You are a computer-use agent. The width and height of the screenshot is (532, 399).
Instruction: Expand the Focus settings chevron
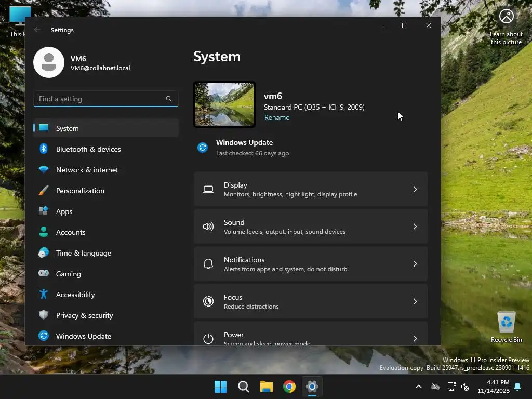[415, 301]
